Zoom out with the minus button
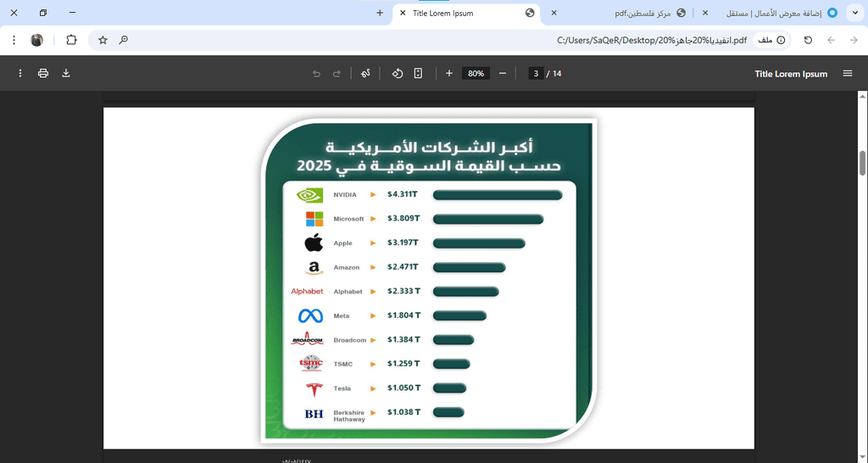 point(503,73)
